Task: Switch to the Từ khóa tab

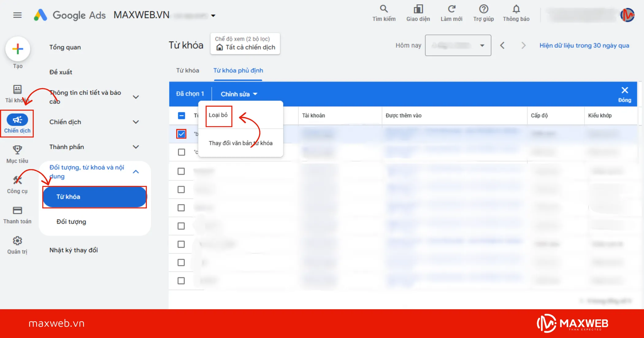Action: 187,71
